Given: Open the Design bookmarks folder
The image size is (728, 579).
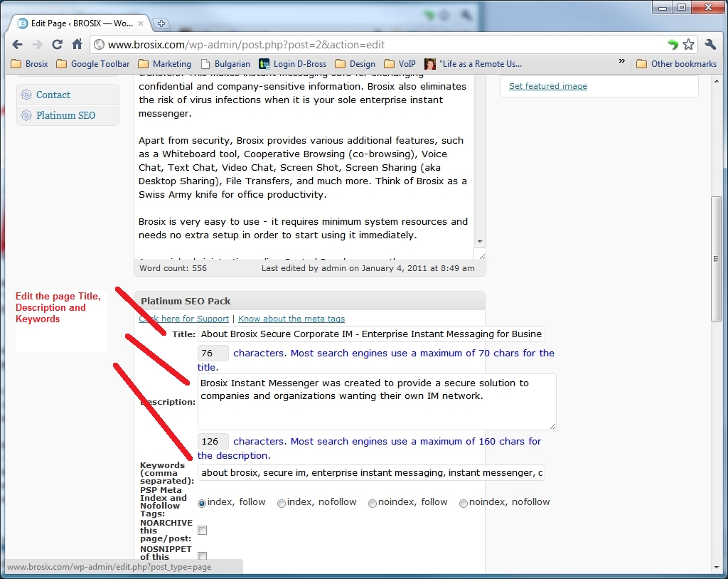Looking at the screenshot, I should point(355,64).
